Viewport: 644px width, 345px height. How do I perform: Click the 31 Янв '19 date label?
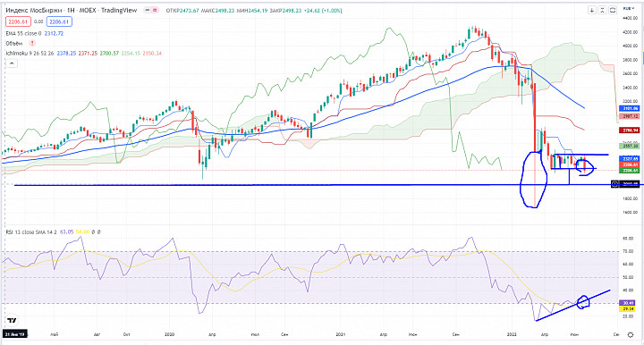tap(15, 334)
